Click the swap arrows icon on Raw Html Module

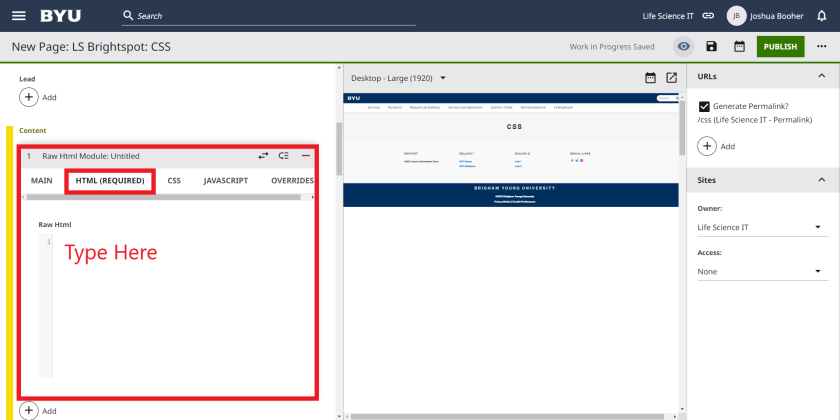coord(263,156)
